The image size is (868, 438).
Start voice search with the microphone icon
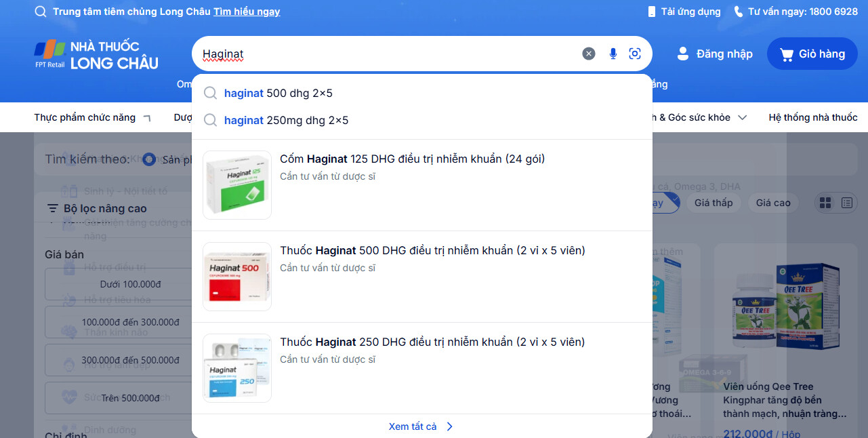click(x=613, y=54)
